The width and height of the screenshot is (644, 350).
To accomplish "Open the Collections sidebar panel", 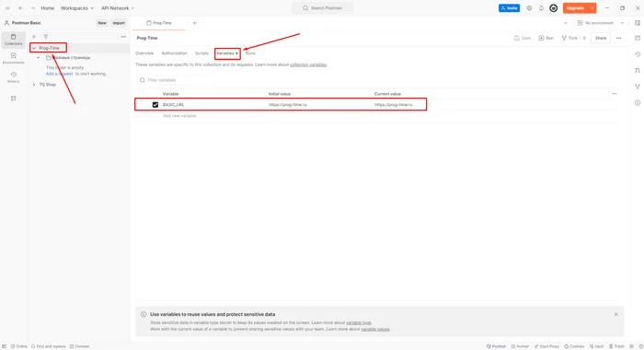I will pos(13,40).
